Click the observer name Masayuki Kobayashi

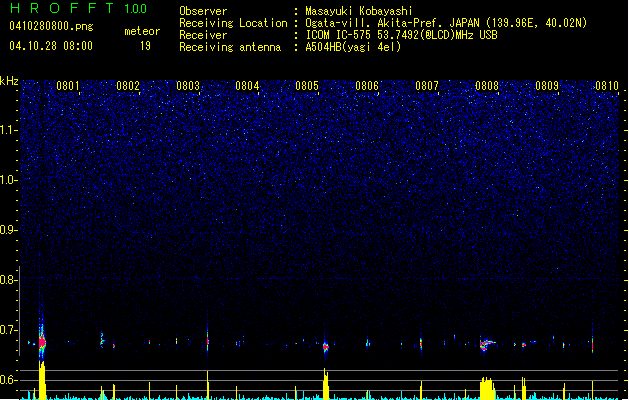(359, 11)
